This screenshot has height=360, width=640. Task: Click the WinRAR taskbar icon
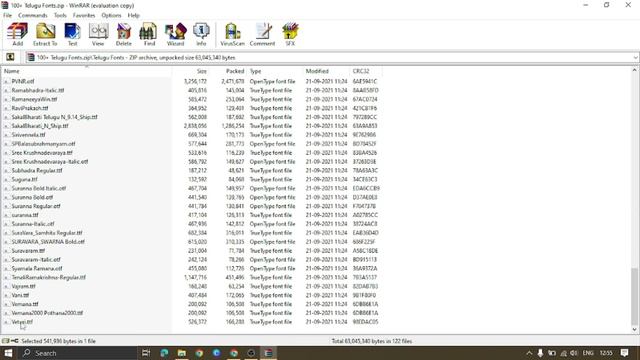coord(268,353)
